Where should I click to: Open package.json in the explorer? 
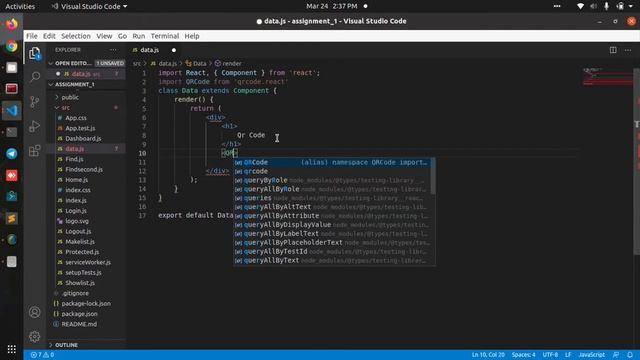click(79, 314)
